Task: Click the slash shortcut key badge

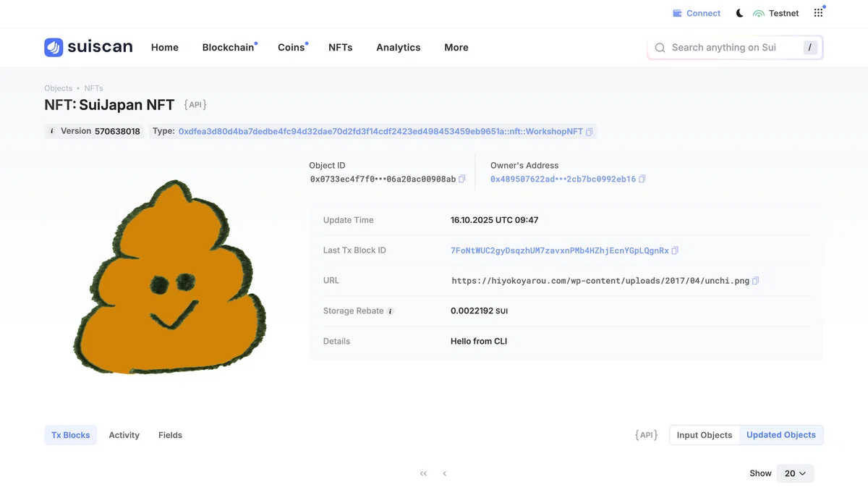Action: coord(810,48)
